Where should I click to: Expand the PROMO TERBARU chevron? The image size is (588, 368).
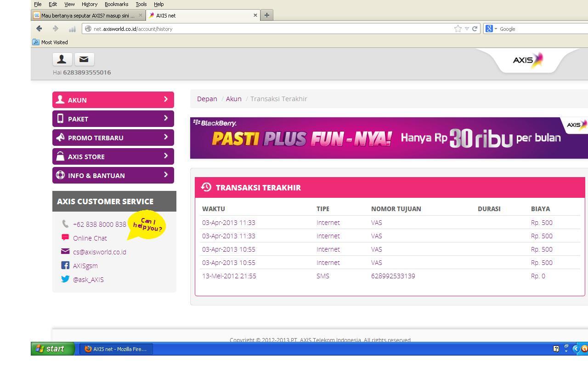pos(166,137)
